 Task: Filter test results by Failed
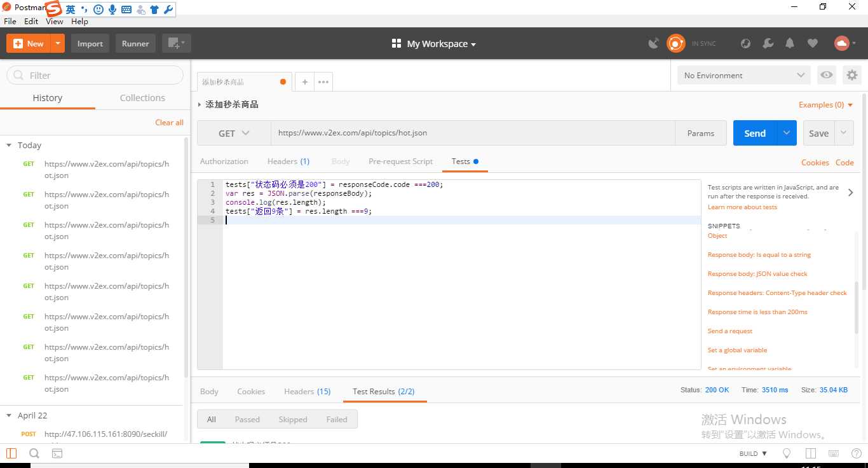337,420
